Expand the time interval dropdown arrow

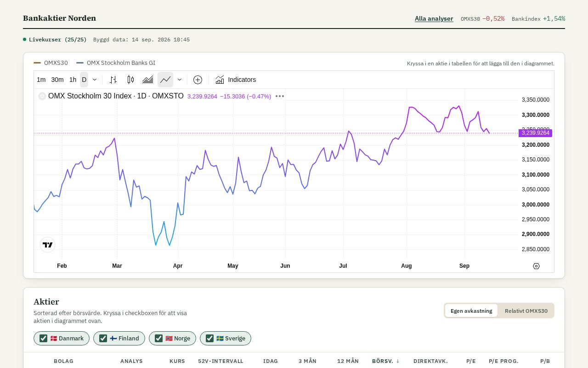pyautogui.click(x=95, y=80)
